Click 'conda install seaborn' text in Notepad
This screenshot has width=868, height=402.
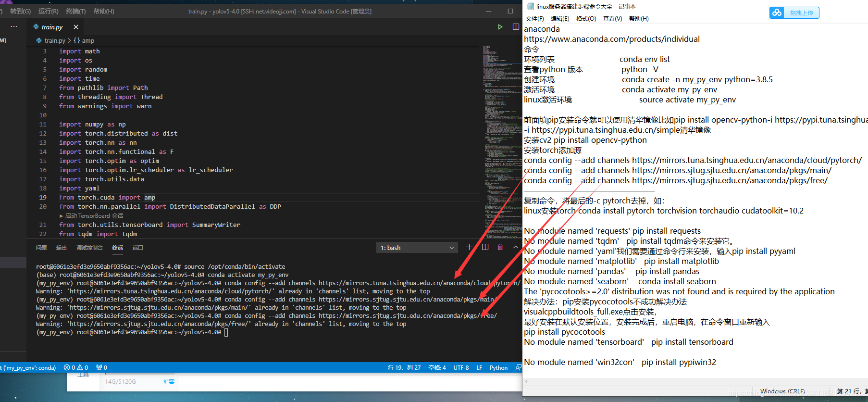click(677, 281)
